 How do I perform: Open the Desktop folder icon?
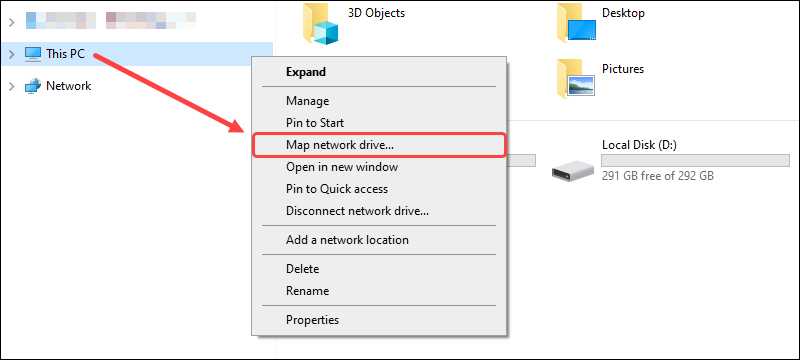coord(576,23)
